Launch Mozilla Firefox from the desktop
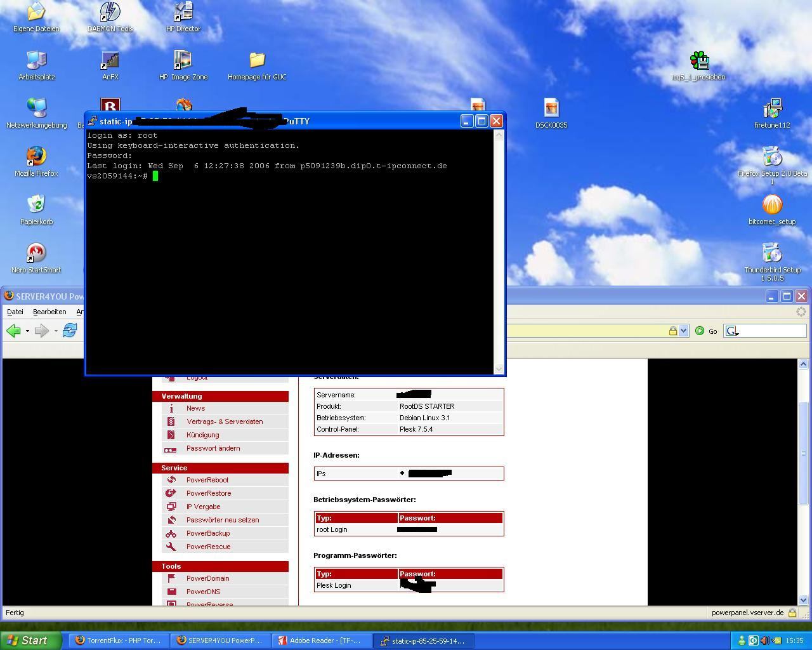The height and width of the screenshot is (650, 812). (36, 162)
